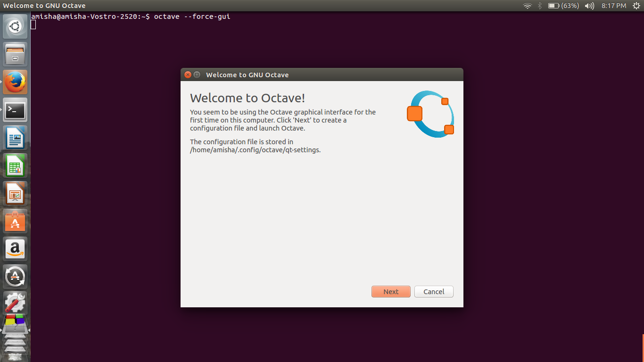644x362 pixels.
Task: Open the Terminal launcher icon
Action: coord(15,110)
